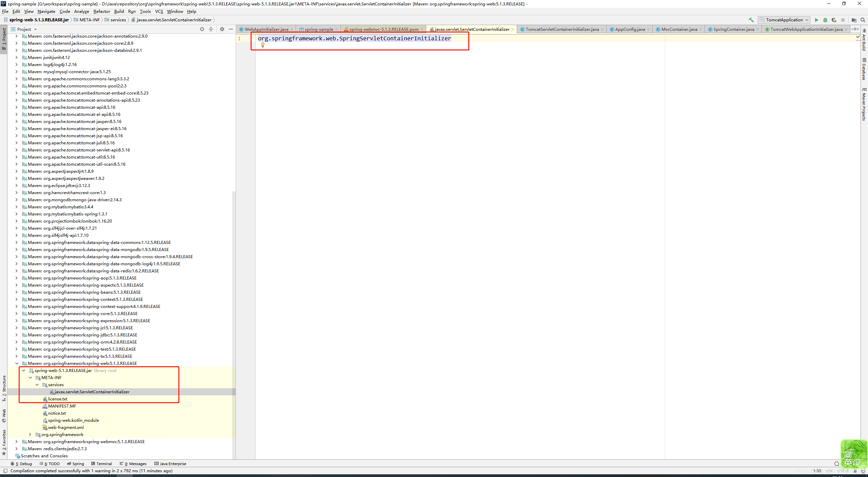Switch to SpringContainer.java tab
Screen dimensions: 868x477
click(734, 29)
